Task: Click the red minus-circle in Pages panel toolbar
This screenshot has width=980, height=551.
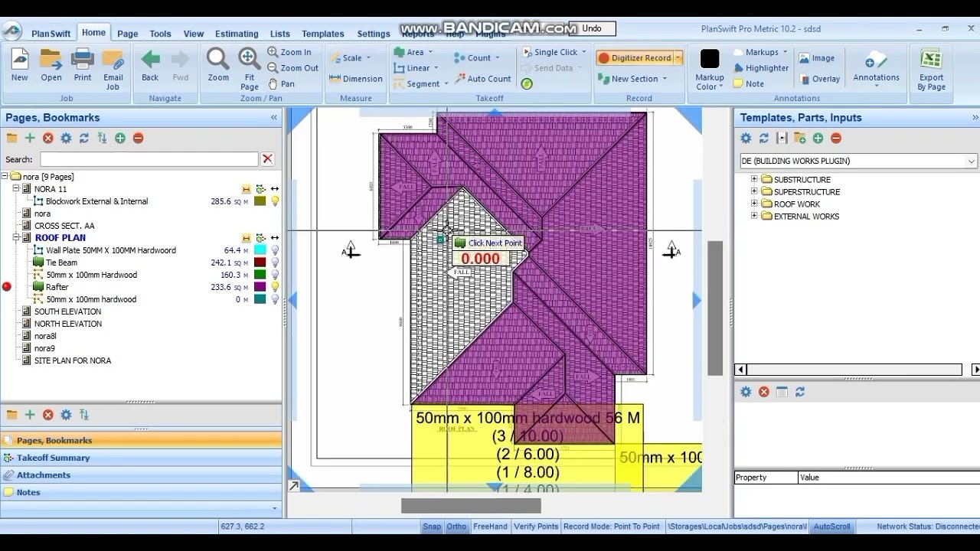Action: tap(138, 139)
